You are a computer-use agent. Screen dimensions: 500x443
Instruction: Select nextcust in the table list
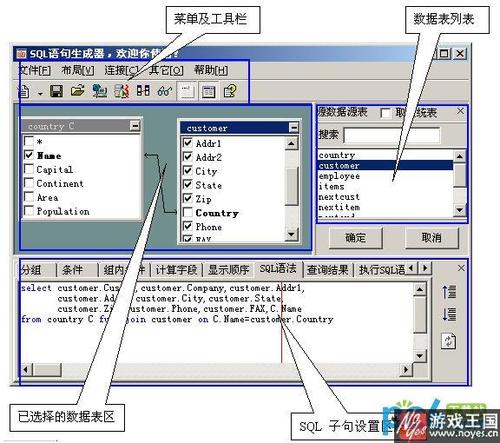[385, 197]
